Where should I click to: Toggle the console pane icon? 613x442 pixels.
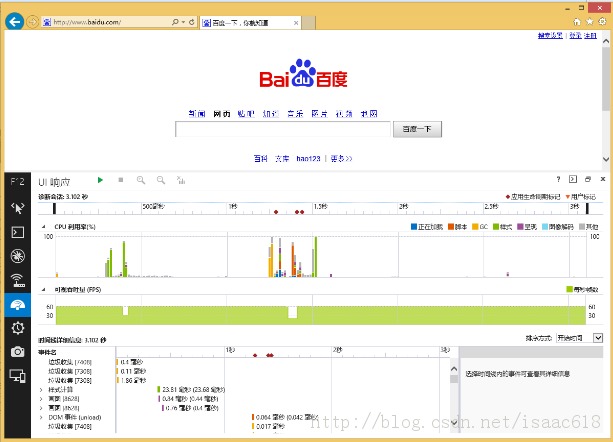coord(573,179)
